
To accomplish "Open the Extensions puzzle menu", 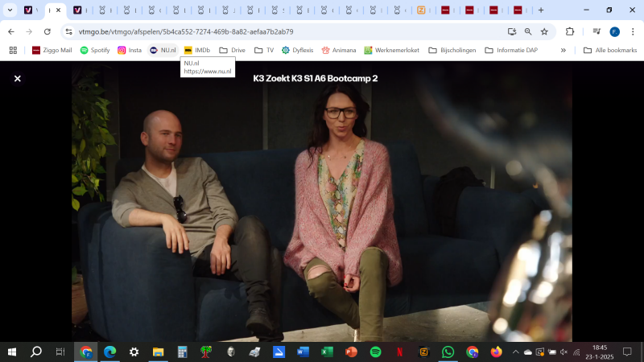I will tap(570, 31).
